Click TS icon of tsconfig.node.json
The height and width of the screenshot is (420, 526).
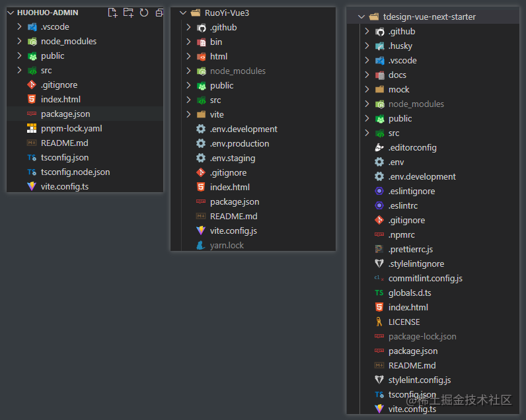tap(32, 172)
